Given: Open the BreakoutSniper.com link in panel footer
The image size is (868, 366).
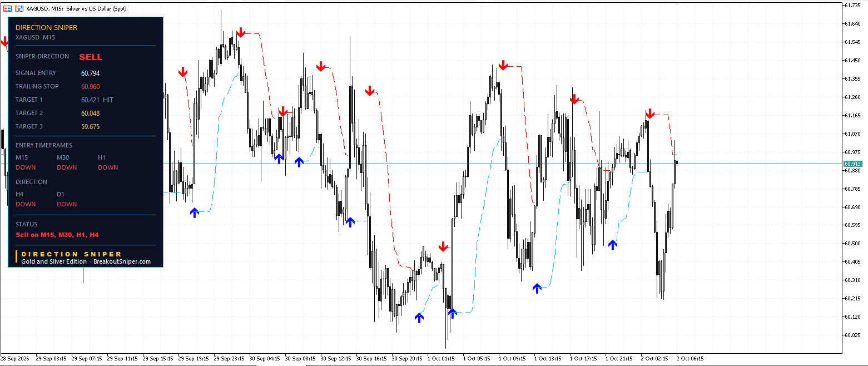Looking at the screenshot, I should point(122,261).
